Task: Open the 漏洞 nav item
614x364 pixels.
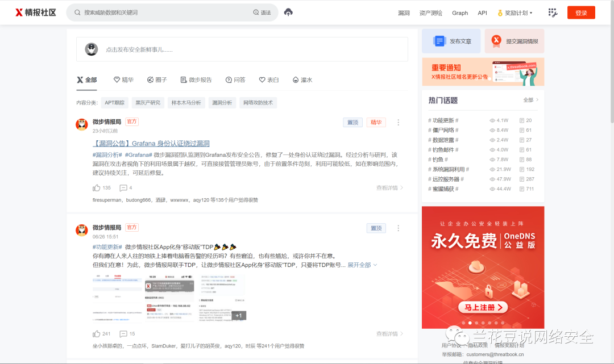Action: 404,13
